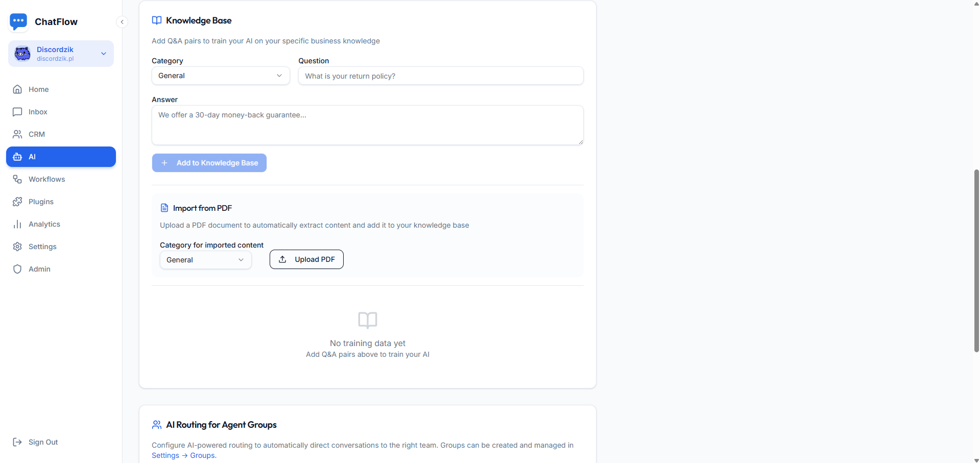Viewport: 980px width, 463px height.
Task: Focus the Answer text area
Action: coord(367,125)
